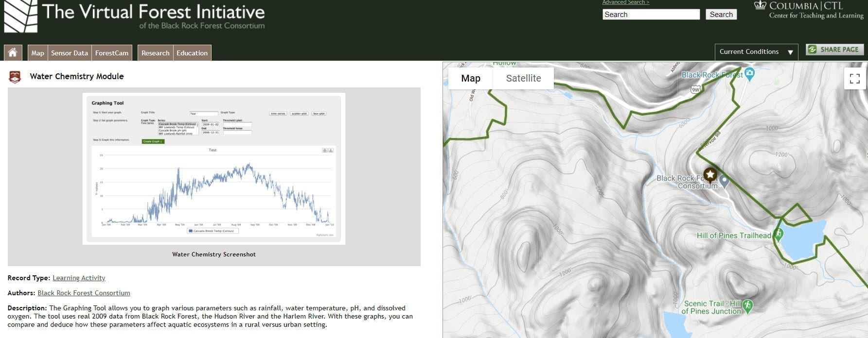This screenshot has height=338, width=868.
Task: Click the Water Chemistry Screenshot caption
Action: coord(214,254)
